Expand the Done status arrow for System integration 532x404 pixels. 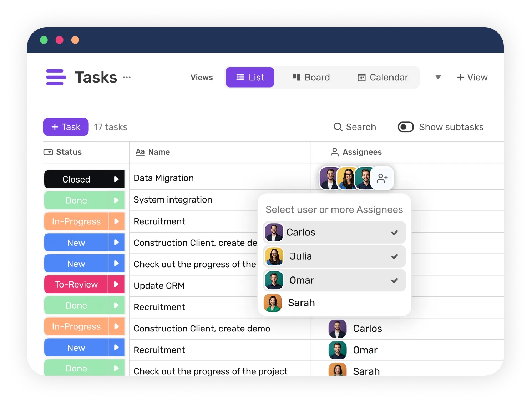point(116,200)
